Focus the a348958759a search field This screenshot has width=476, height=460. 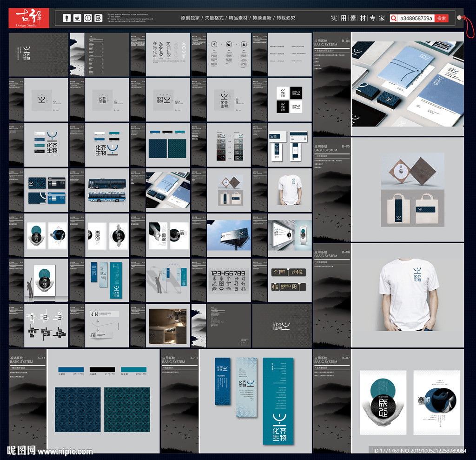tap(416, 19)
